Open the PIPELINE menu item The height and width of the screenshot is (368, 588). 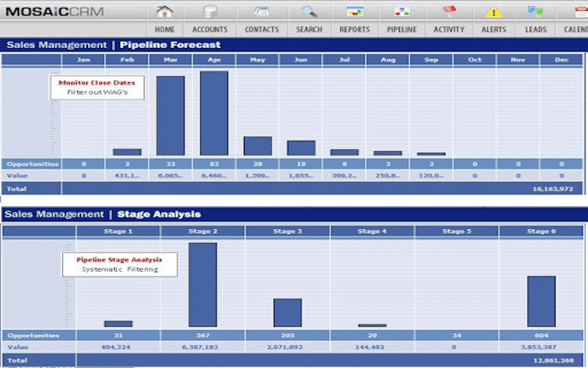(402, 29)
